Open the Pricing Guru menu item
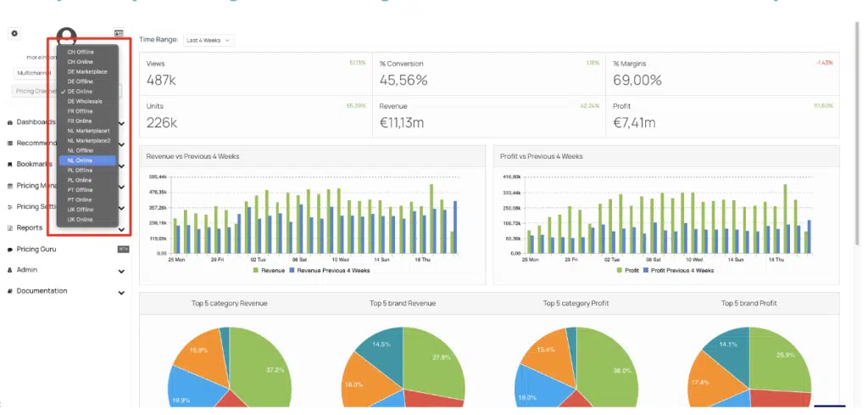Screen dimensions: 868x415 (x=36, y=250)
